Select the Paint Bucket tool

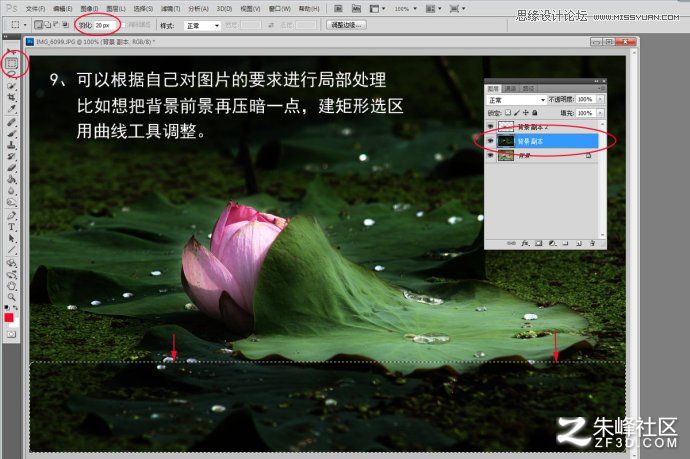coord(11,180)
